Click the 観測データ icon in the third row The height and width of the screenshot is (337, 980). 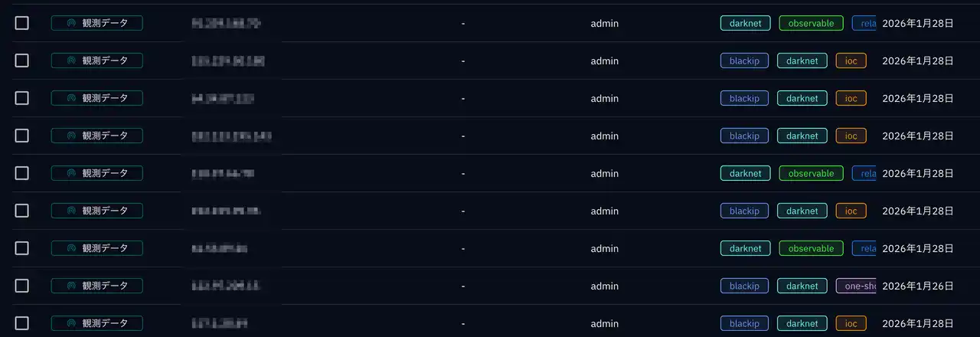[72, 98]
